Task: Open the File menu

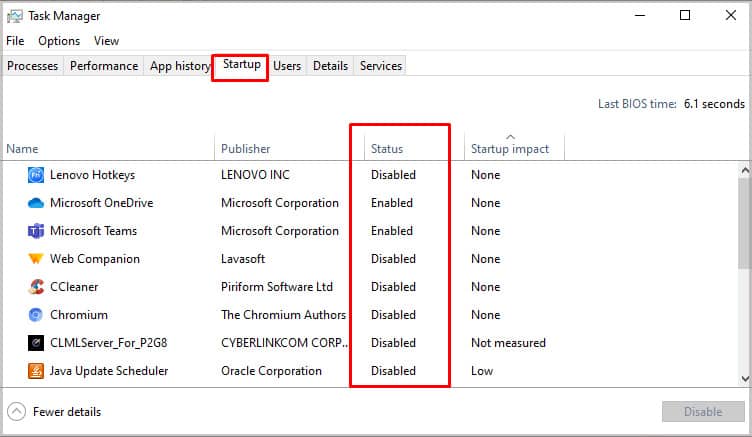Action: click(x=15, y=41)
